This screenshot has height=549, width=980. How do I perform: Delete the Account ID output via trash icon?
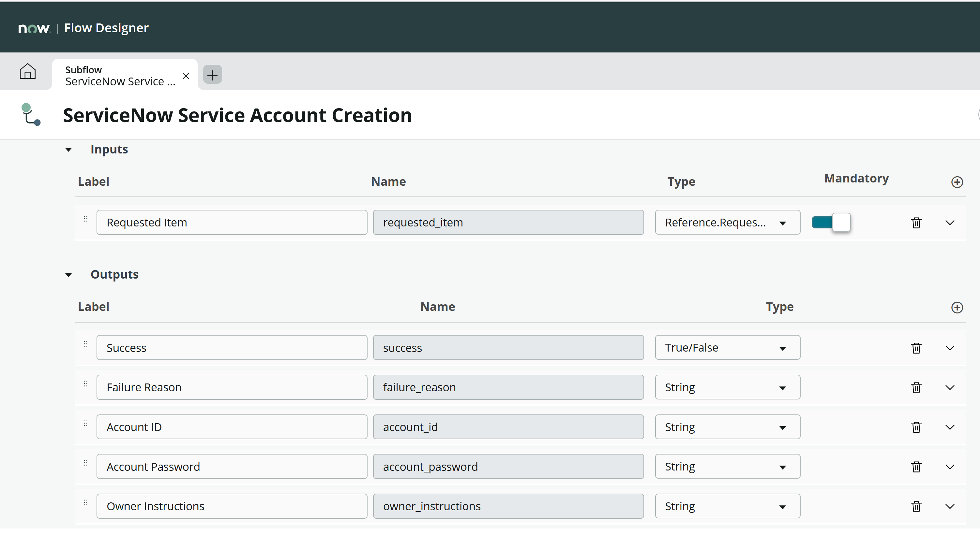916,427
